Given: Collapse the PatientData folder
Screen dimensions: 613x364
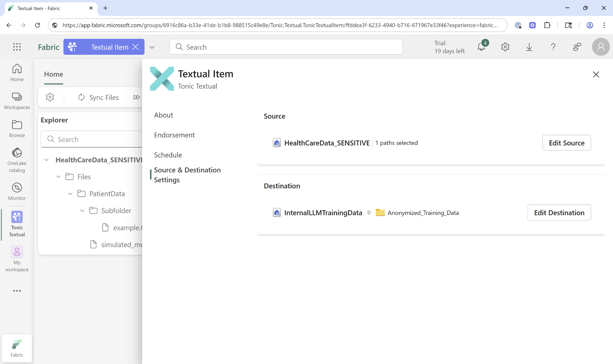Looking at the screenshot, I should point(70,193).
